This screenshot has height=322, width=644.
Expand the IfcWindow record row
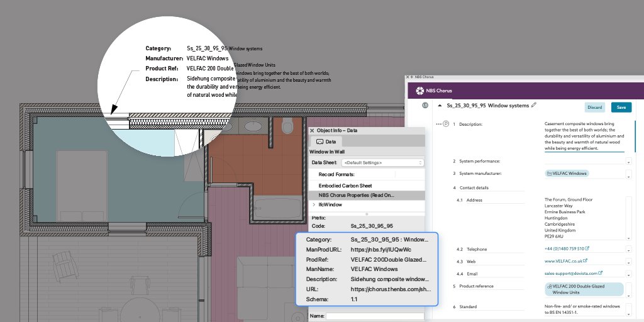pyautogui.click(x=314, y=204)
